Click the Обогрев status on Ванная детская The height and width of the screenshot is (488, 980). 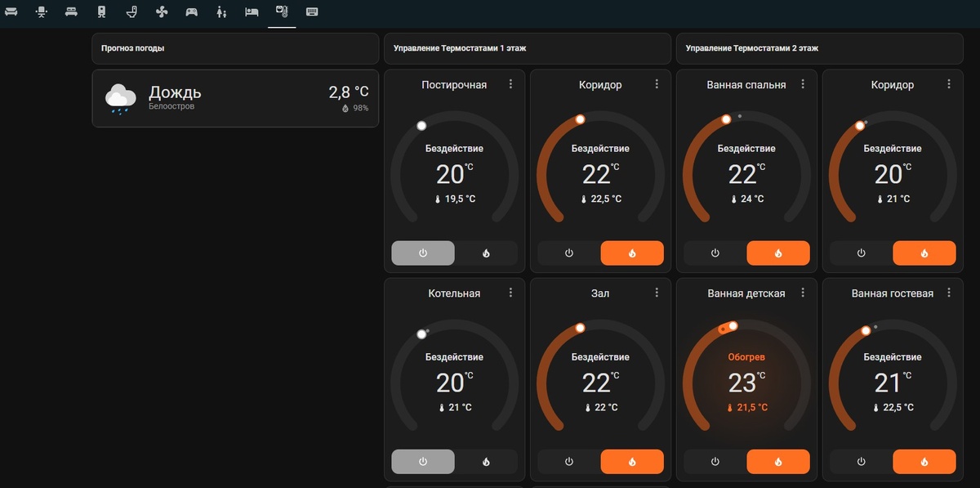pyautogui.click(x=746, y=357)
